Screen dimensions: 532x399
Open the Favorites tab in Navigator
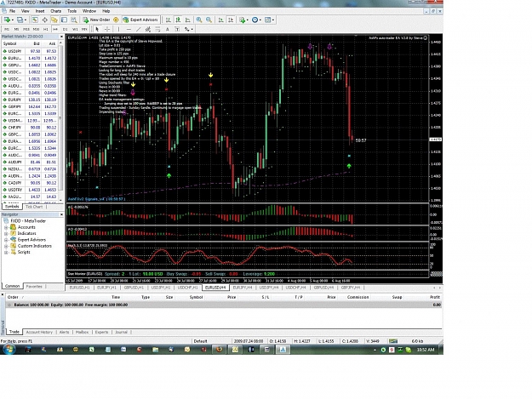[x=34, y=287]
